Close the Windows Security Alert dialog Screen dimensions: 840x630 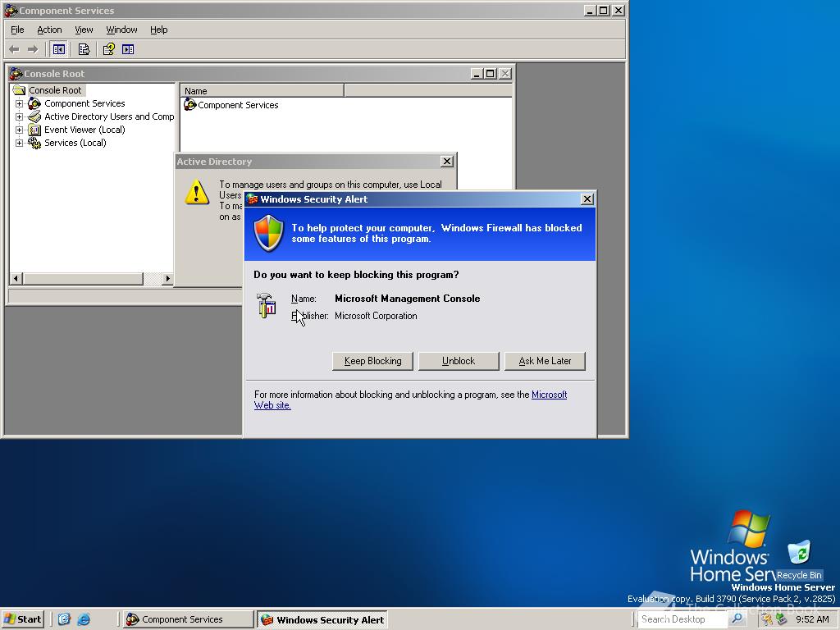[587, 199]
